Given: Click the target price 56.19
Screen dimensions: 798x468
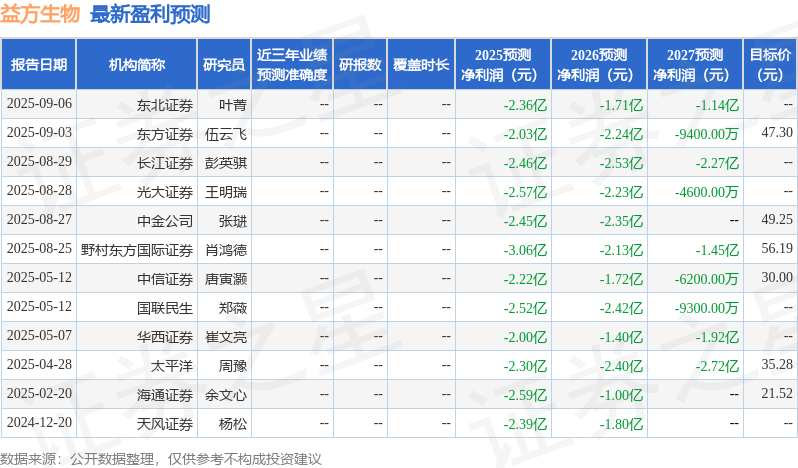Looking at the screenshot, I should point(777,249).
